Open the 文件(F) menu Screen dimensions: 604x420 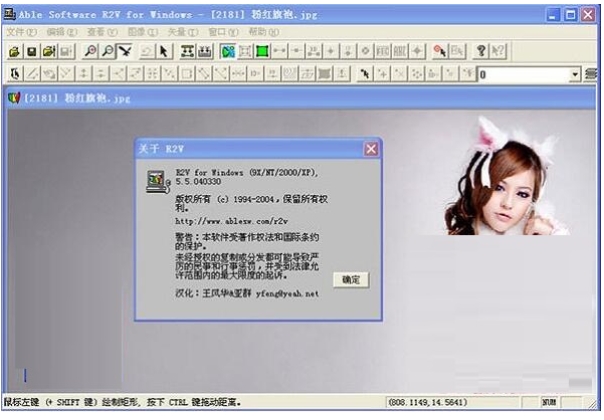(x=22, y=32)
